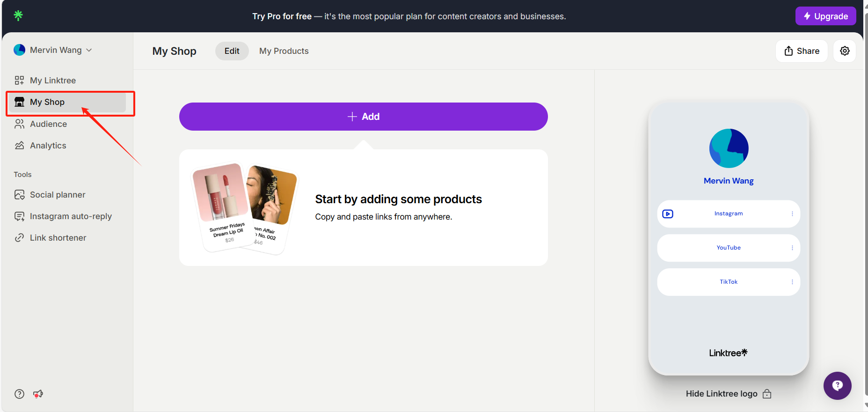This screenshot has width=868, height=412.
Task: Switch to the My Products tab
Action: pyautogui.click(x=284, y=51)
